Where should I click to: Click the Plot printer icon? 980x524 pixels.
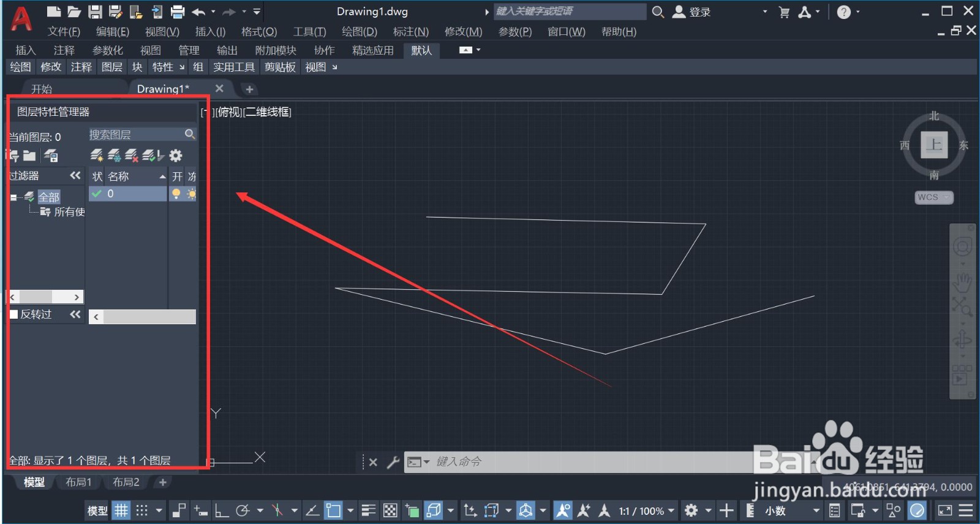pyautogui.click(x=178, y=11)
